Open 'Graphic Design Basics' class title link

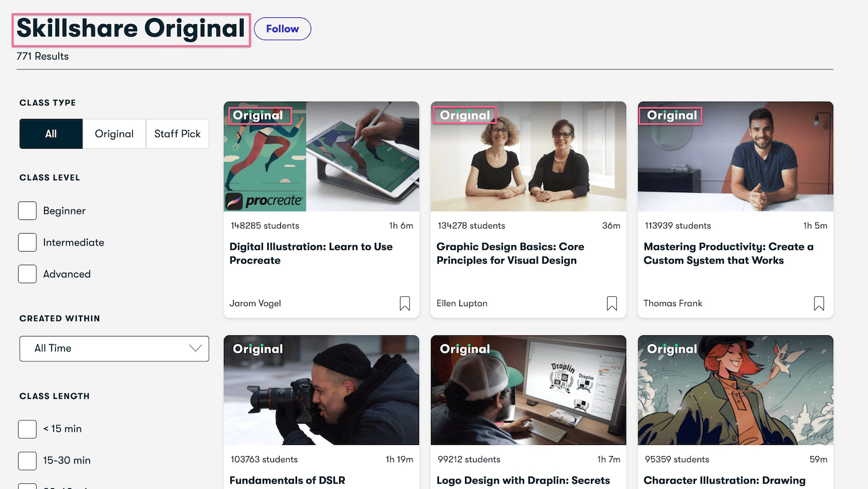pyautogui.click(x=510, y=253)
